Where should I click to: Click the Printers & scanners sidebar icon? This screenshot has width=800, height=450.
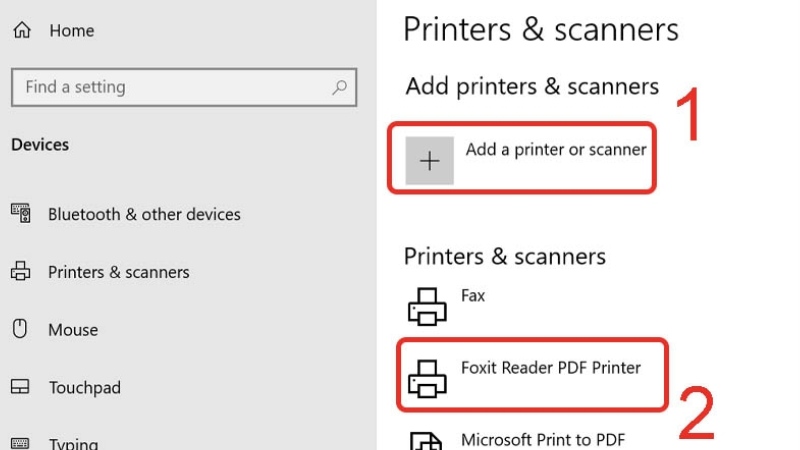click(21, 271)
